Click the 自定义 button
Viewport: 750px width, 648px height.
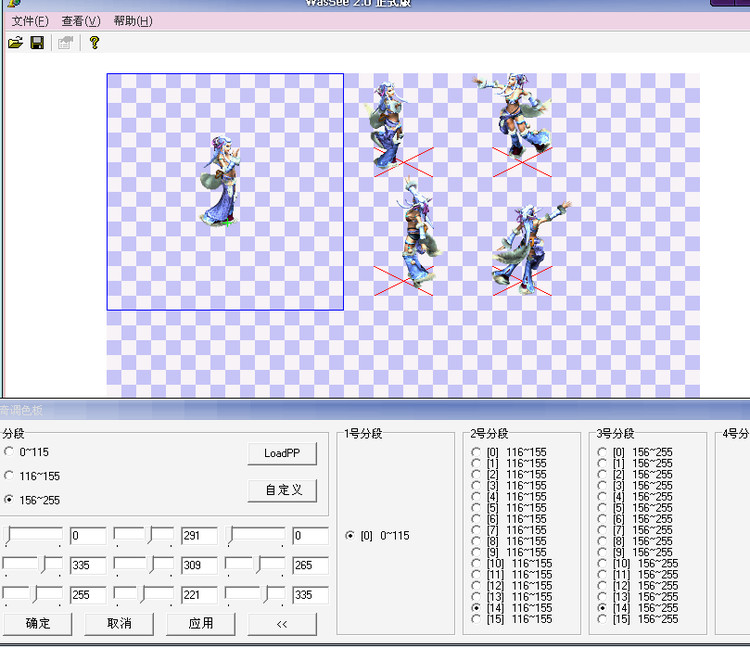click(282, 490)
